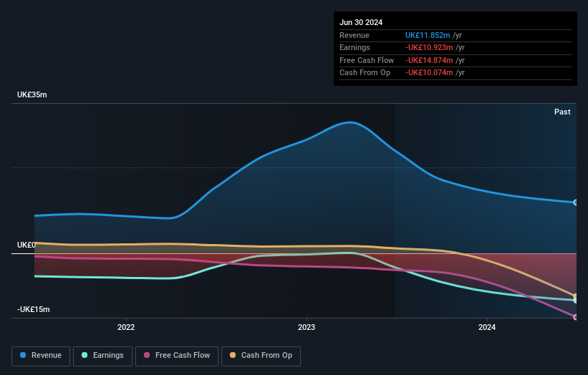Click the Cash From Op label in tooltip
This screenshot has height=375, width=588.
(365, 73)
